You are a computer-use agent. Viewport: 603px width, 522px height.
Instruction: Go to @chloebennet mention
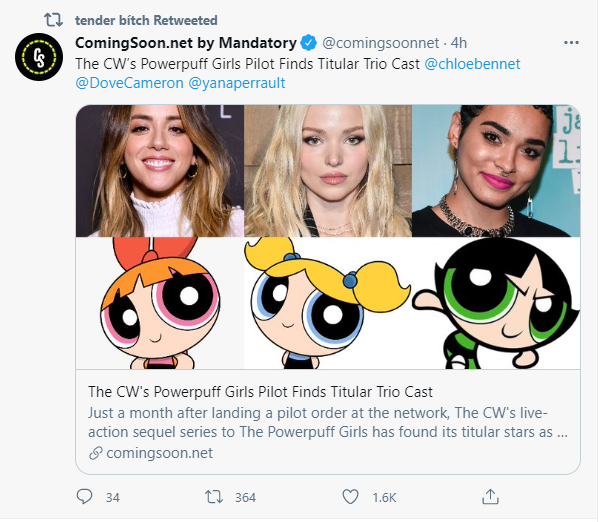tap(472, 63)
